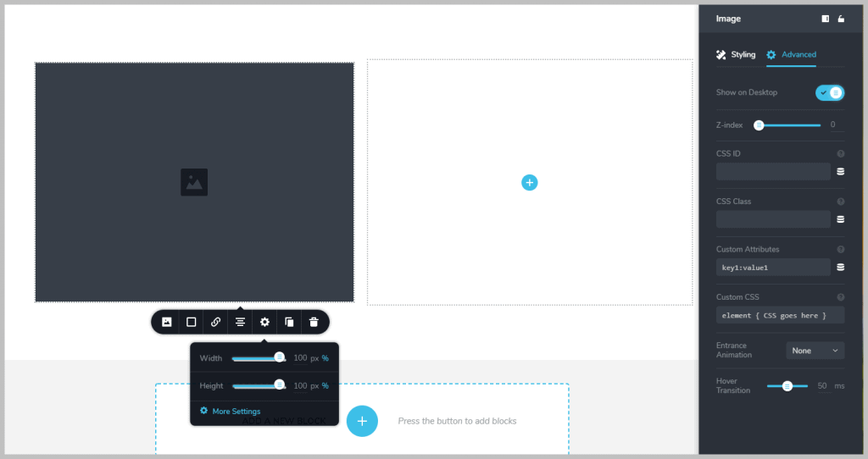The height and width of the screenshot is (459, 868).
Task: Open help for CSS Class
Action: (x=841, y=202)
